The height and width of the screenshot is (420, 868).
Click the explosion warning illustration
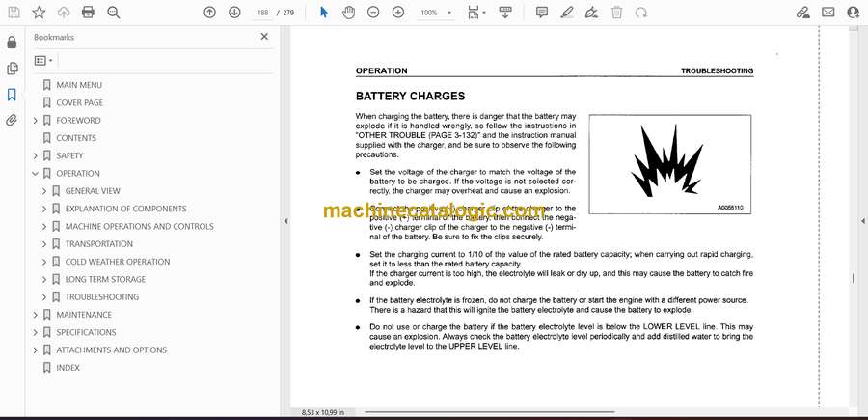tap(670, 164)
